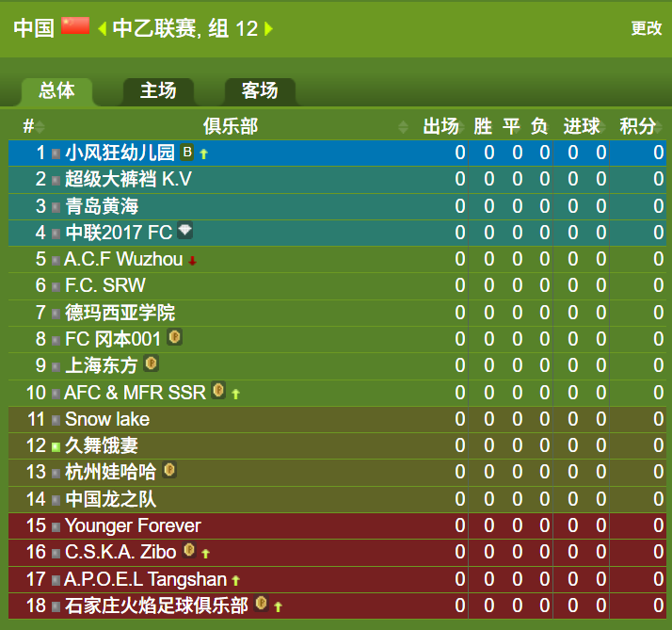The width and height of the screenshot is (672, 630).
Task: Click the green status square by 久舞饿妻
Action: click(56, 447)
